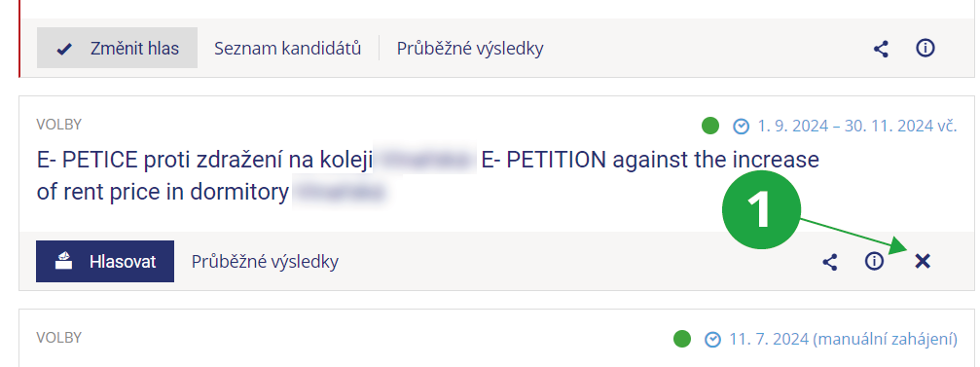Image resolution: width=980 pixels, height=367 pixels.
Task: Show info for the E-PETICE petition
Action: 874,261
